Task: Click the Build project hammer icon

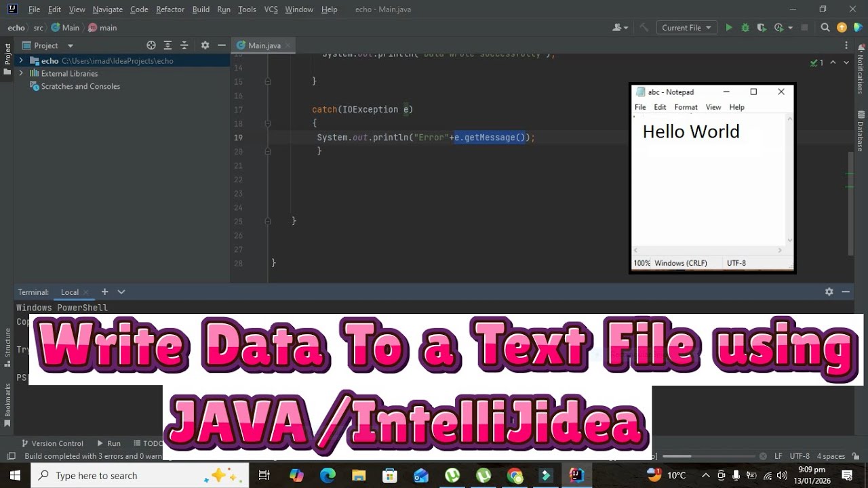Action: (644, 28)
